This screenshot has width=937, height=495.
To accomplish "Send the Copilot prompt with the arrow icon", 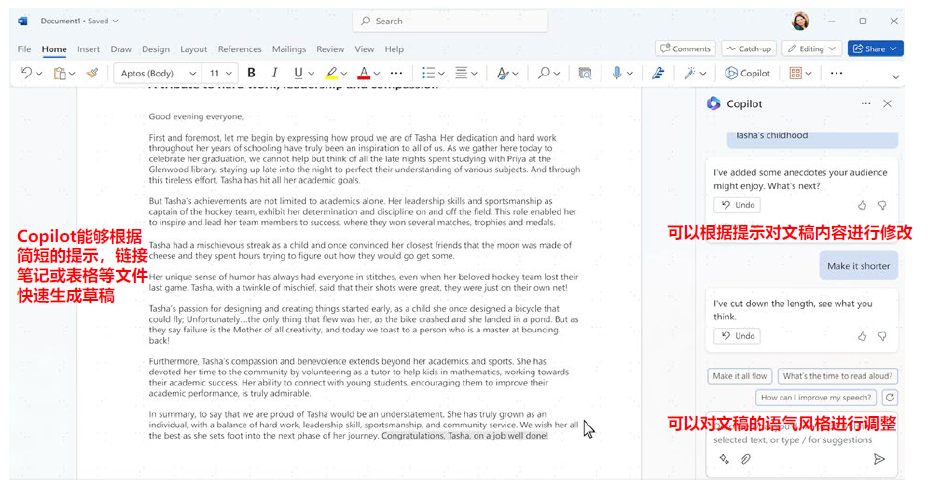I will (x=878, y=459).
